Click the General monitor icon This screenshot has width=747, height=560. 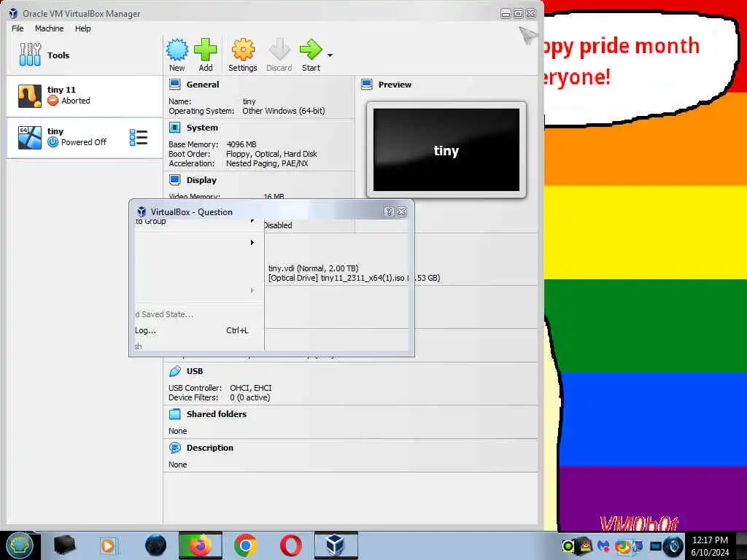pyautogui.click(x=175, y=85)
